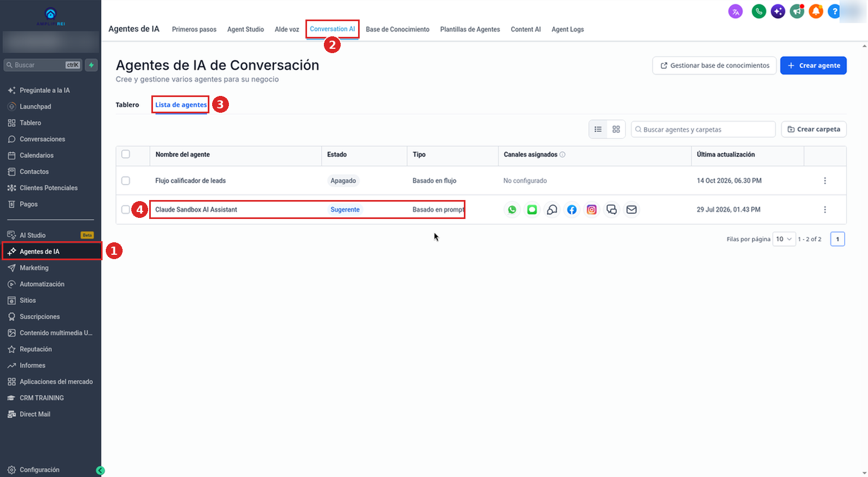868x477 pixels.
Task: Click the Crear agente button
Action: [x=813, y=66]
